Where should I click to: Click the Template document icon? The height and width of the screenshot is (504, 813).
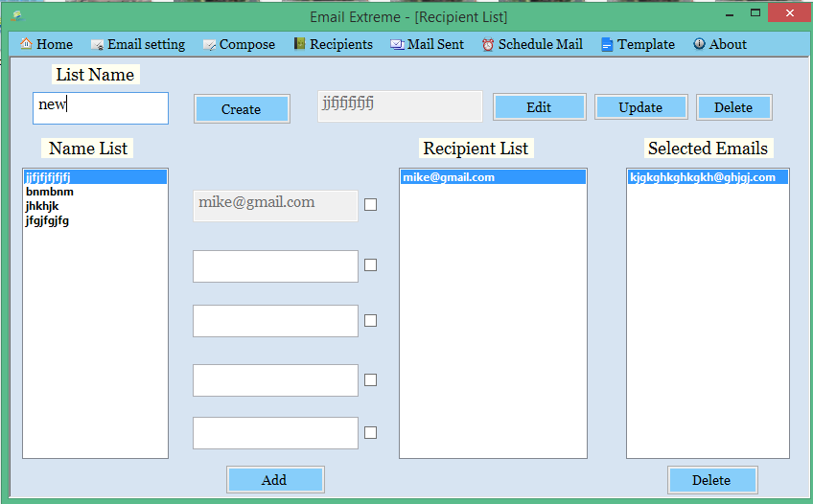pos(607,44)
